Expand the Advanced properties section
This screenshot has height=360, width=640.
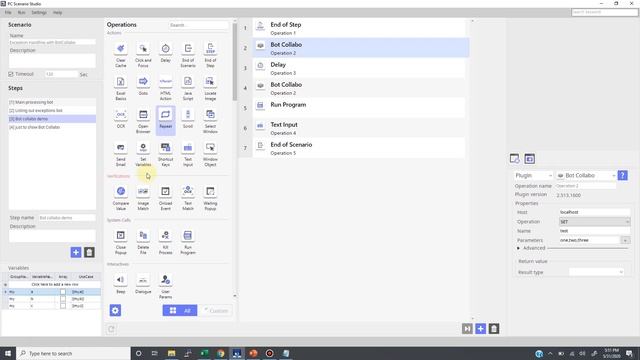pos(519,248)
